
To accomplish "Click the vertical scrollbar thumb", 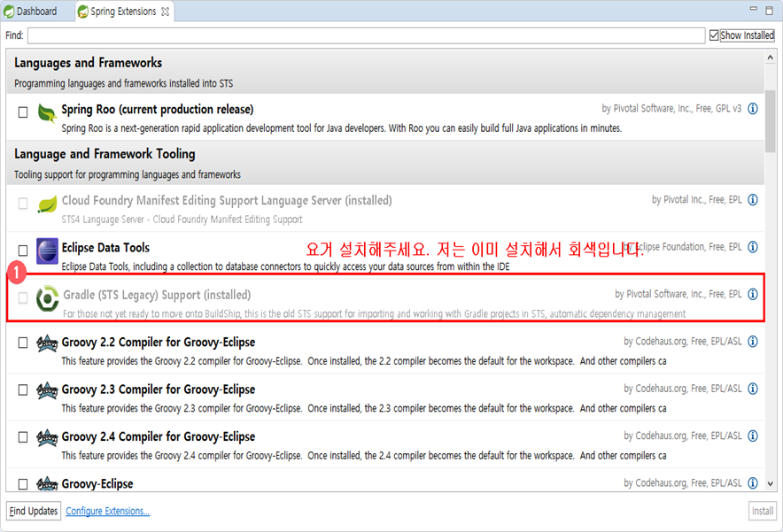I will pyautogui.click(x=770, y=121).
